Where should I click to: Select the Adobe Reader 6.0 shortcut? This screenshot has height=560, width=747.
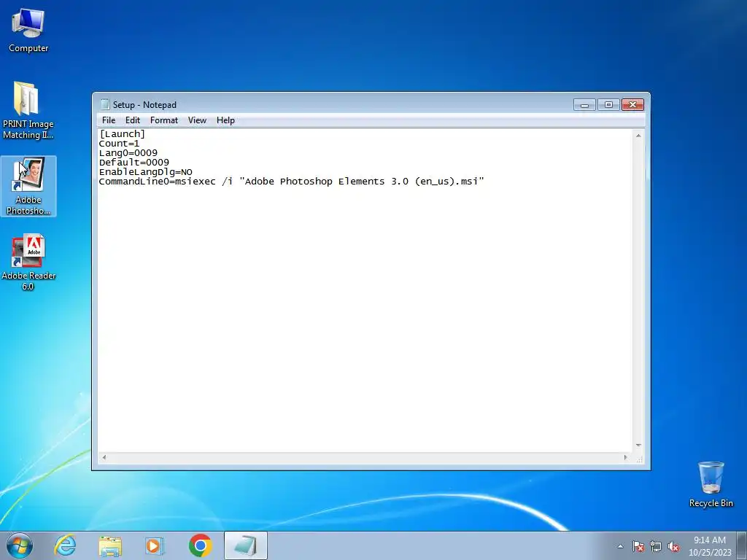(28, 262)
